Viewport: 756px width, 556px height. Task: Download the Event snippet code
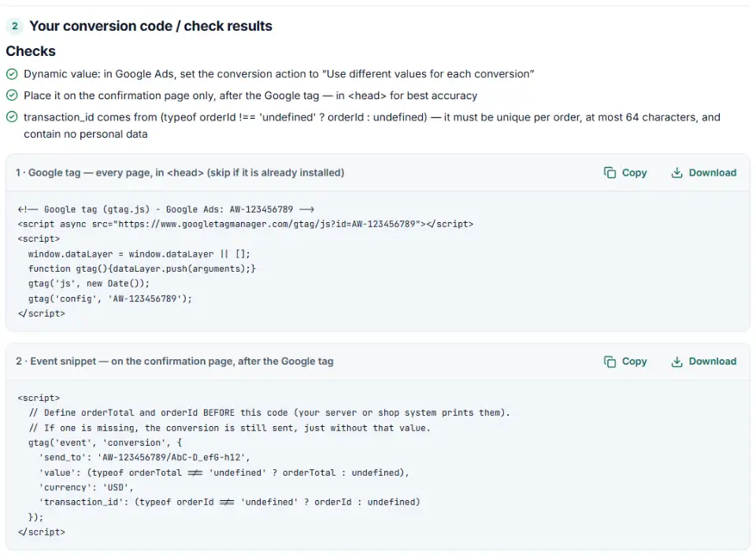[703, 361]
